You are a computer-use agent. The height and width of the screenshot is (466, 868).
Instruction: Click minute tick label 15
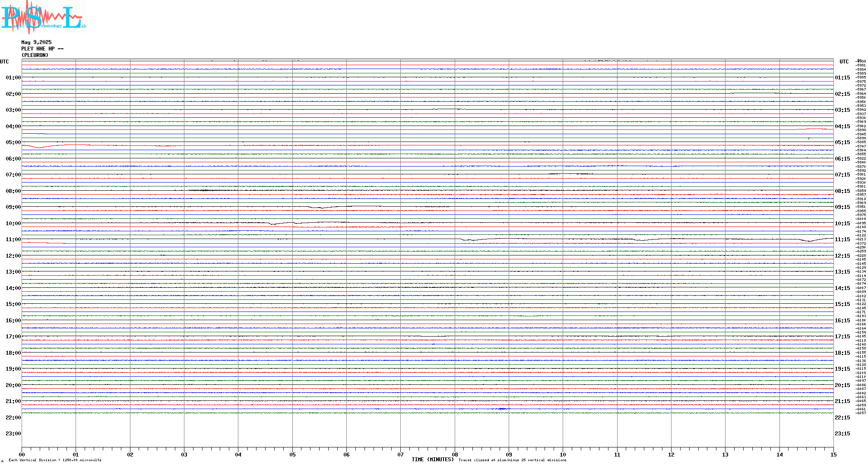[x=833, y=454]
